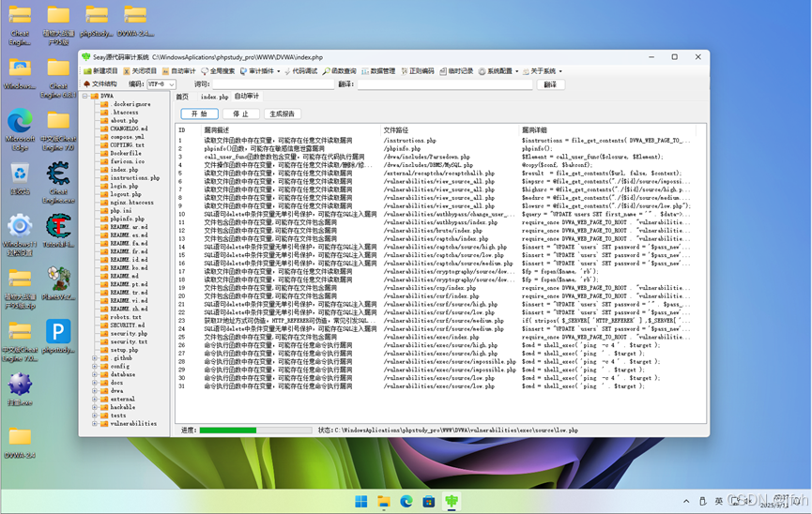Open Microsoft Edge desktop shortcut
Screen dimensions: 812x514
point(20,130)
